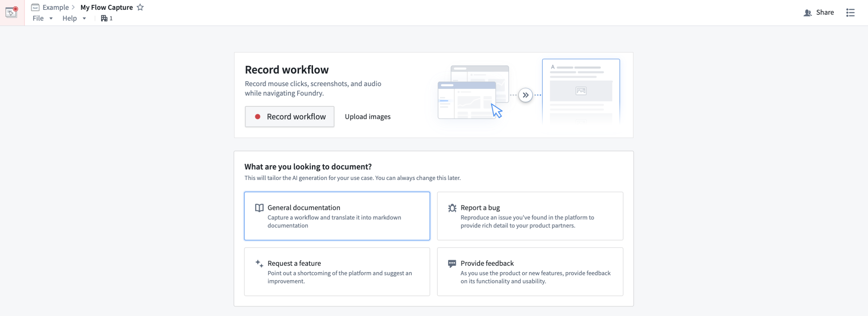Screen dimensions: 868x316
Task: Click the Upload images link
Action: click(x=367, y=117)
